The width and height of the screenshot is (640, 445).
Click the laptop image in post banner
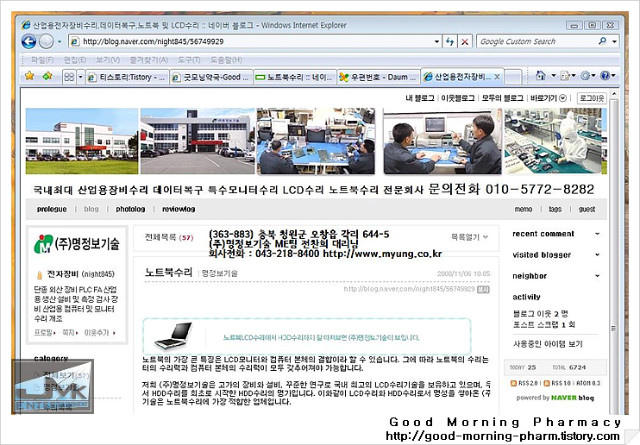(x=174, y=336)
